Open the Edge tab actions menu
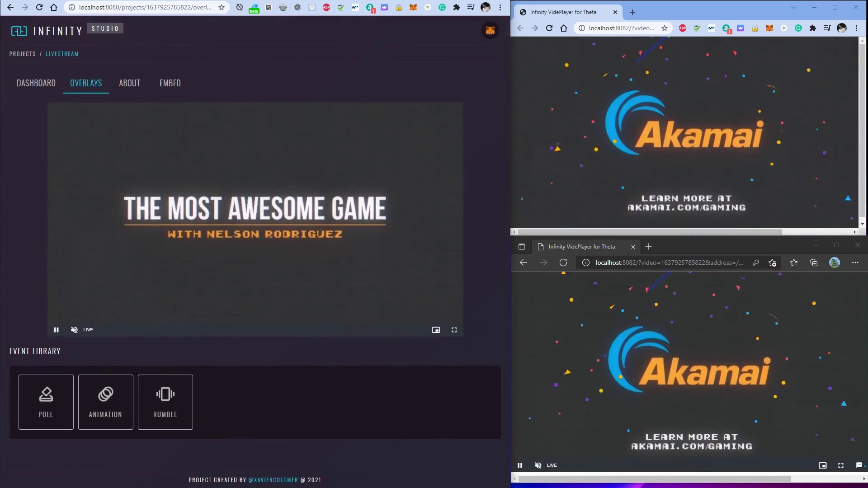 pos(522,247)
